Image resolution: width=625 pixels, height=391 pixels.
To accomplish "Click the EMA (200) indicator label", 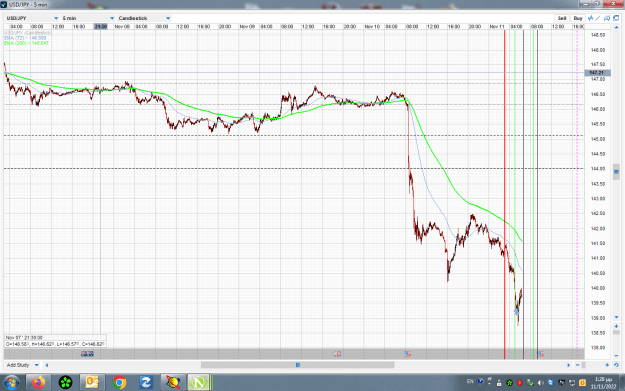I will pos(26,43).
